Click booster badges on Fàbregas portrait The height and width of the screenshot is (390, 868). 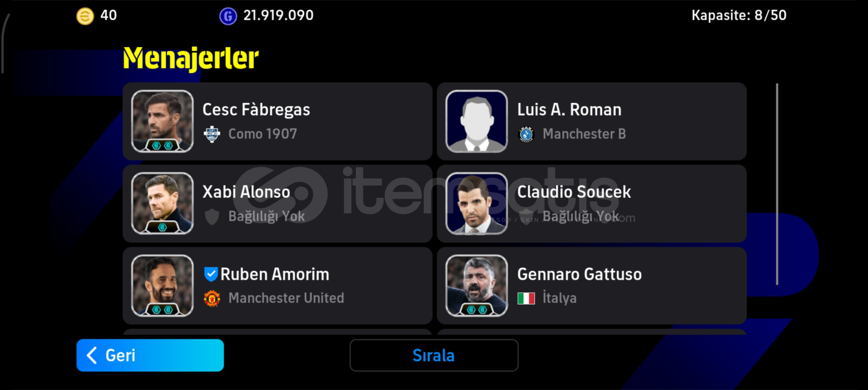tap(162, 146)
